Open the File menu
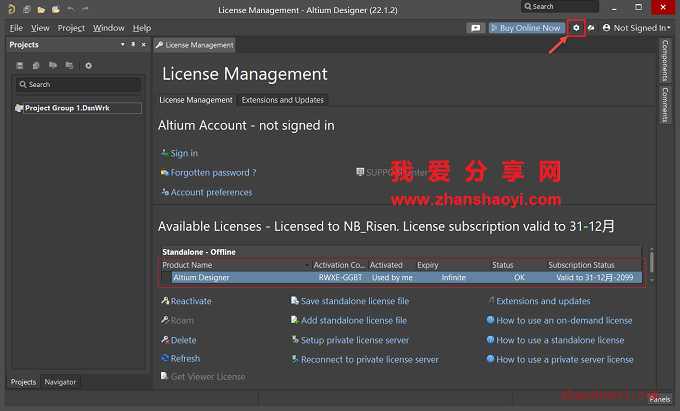This screenshot has height=411, width=680. click(16, 28)
